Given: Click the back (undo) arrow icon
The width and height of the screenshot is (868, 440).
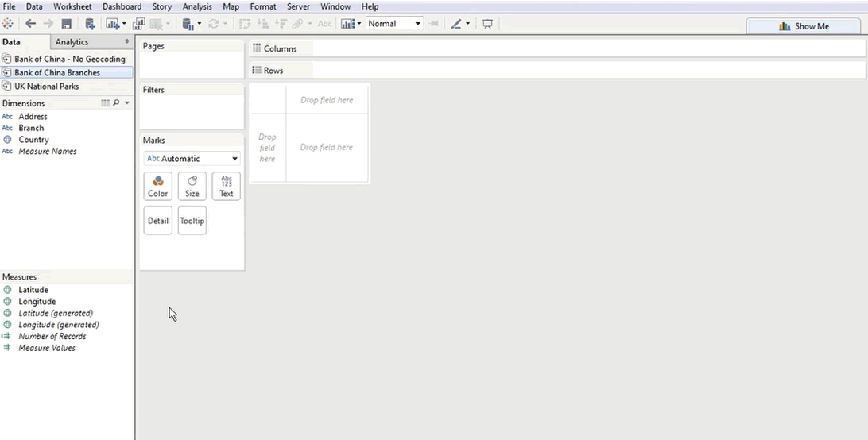Looking at the screenshot, I should (31, 24).
